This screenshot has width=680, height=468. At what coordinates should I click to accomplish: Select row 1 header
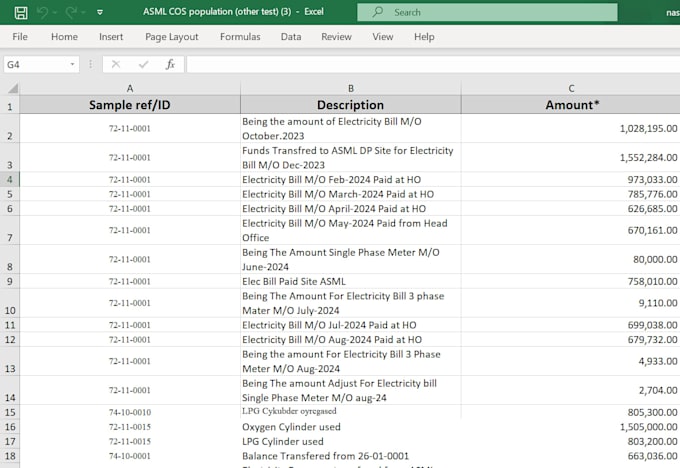click(10, 105)
